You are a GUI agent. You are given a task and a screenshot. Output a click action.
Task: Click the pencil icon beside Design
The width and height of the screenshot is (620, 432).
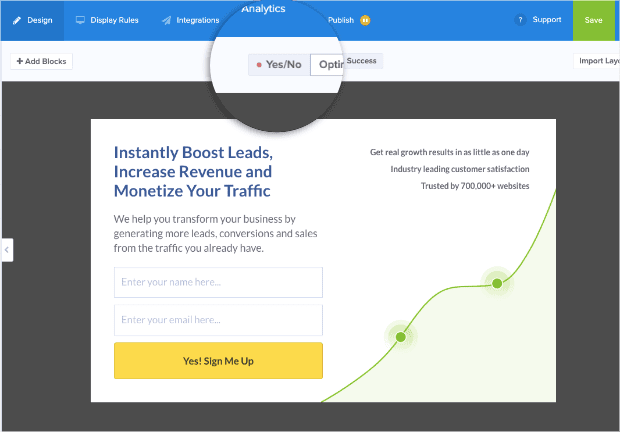click(17, 21)
